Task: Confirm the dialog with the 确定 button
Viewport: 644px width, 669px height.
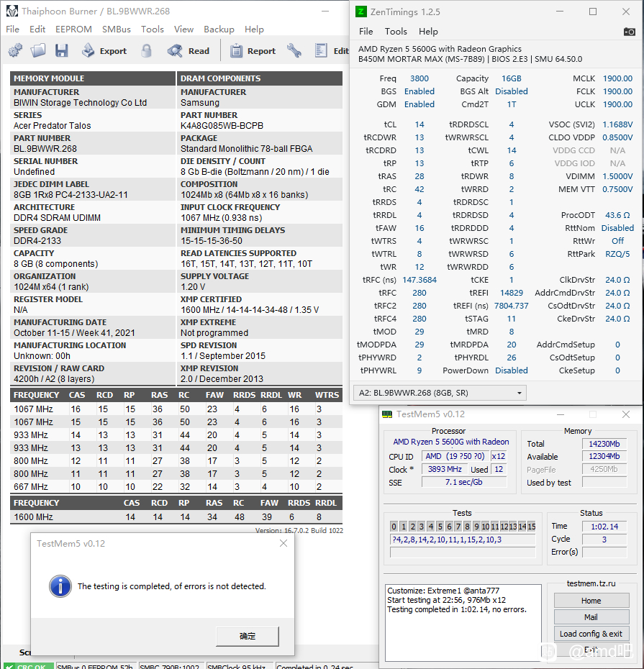Action: click(x=248, y=636)
